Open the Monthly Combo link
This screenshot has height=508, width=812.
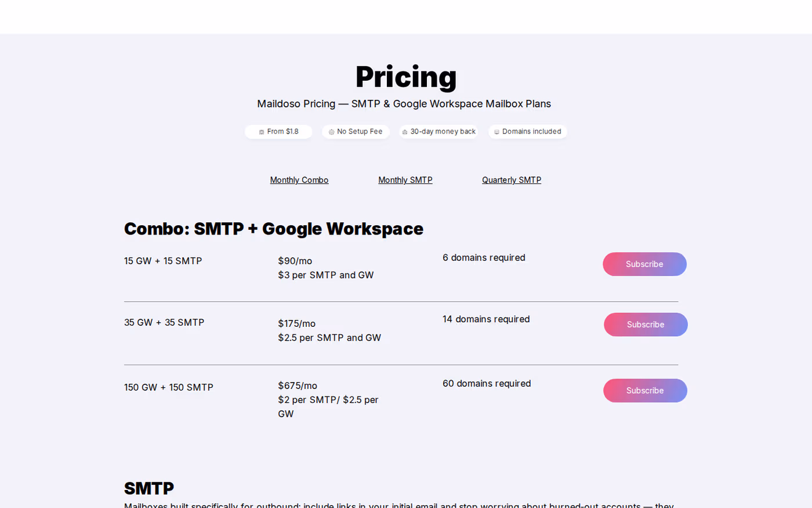pos(299,180)
